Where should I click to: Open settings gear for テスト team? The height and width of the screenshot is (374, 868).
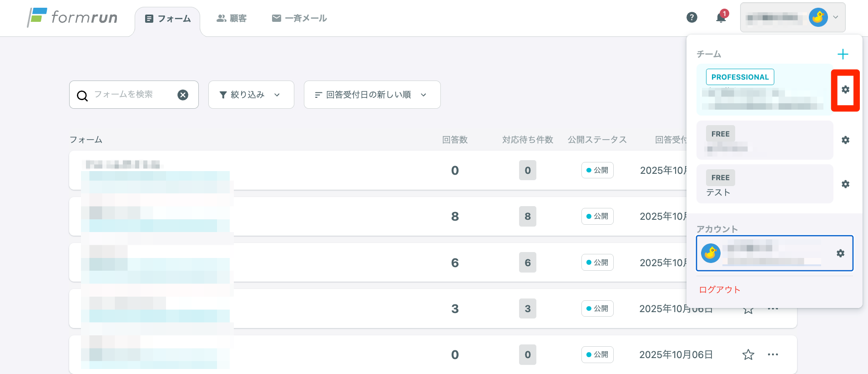point(845,184)
